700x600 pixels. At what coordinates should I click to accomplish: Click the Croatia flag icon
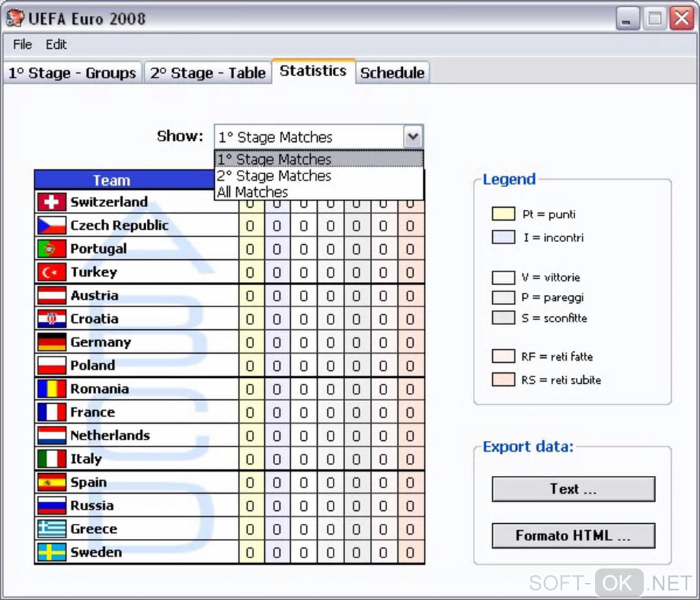pos(51,318)
